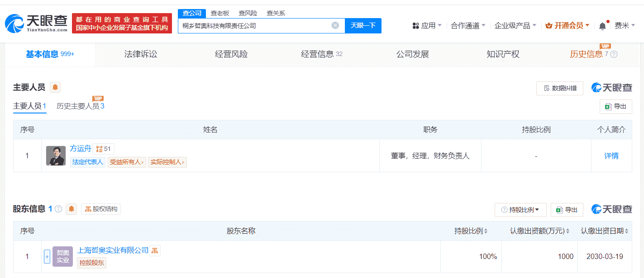Clear the search box with X icon
644x278 pixels.
[335, 25]
